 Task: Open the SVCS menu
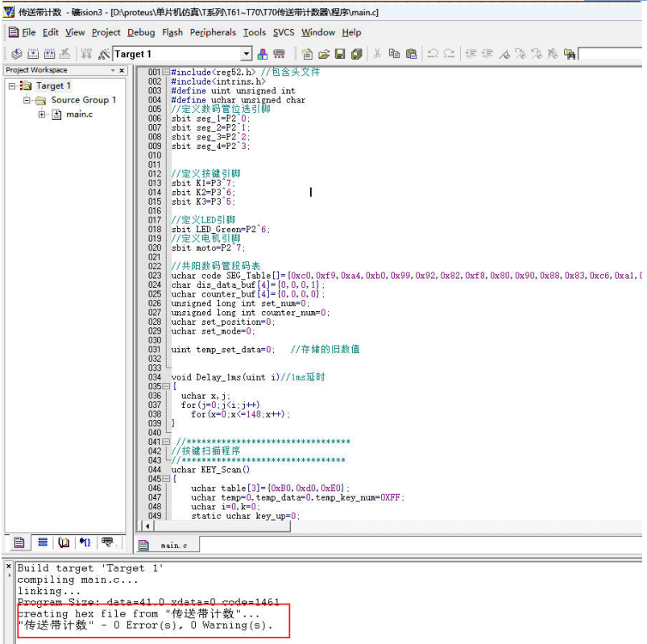(x=284, y=32)
